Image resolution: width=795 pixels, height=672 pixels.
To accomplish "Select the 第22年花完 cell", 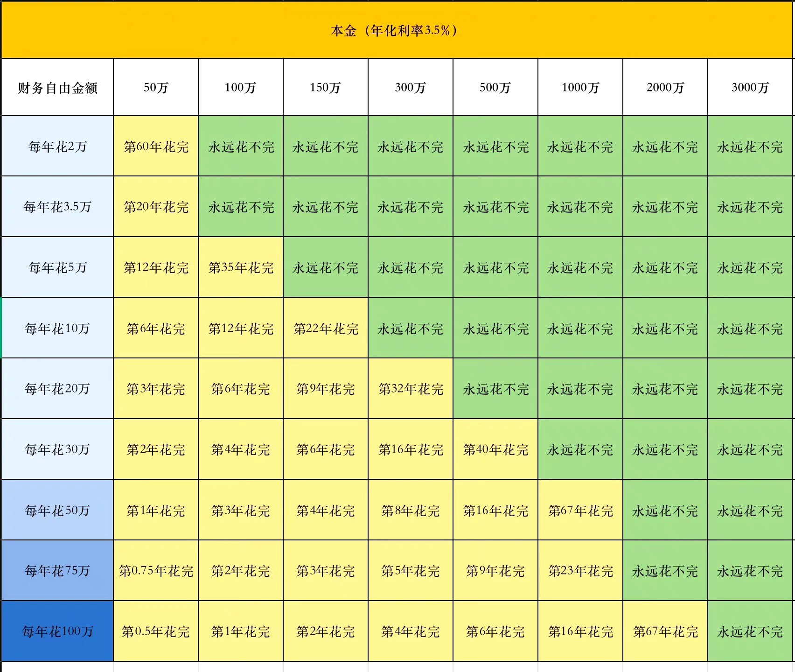I will [326, 328].
